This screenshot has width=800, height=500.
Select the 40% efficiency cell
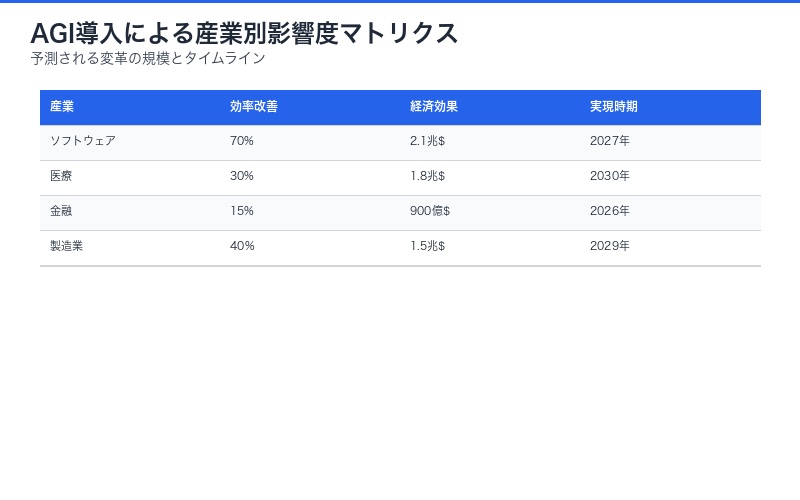click(242, 247)
